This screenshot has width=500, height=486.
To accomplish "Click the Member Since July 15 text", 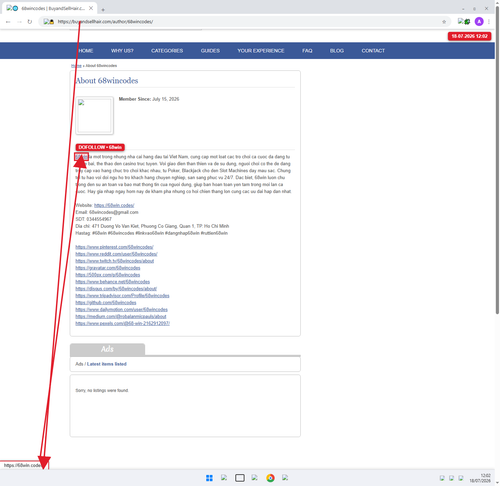I will 149,99.
